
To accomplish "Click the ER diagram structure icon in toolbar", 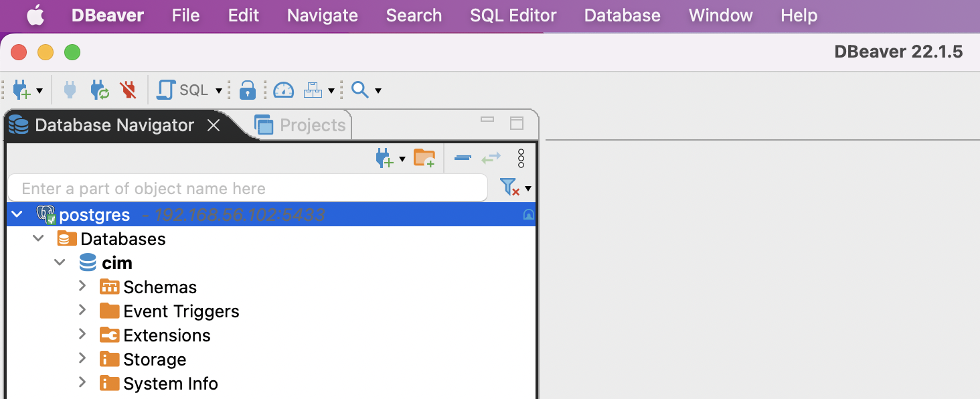I will 313,90.
